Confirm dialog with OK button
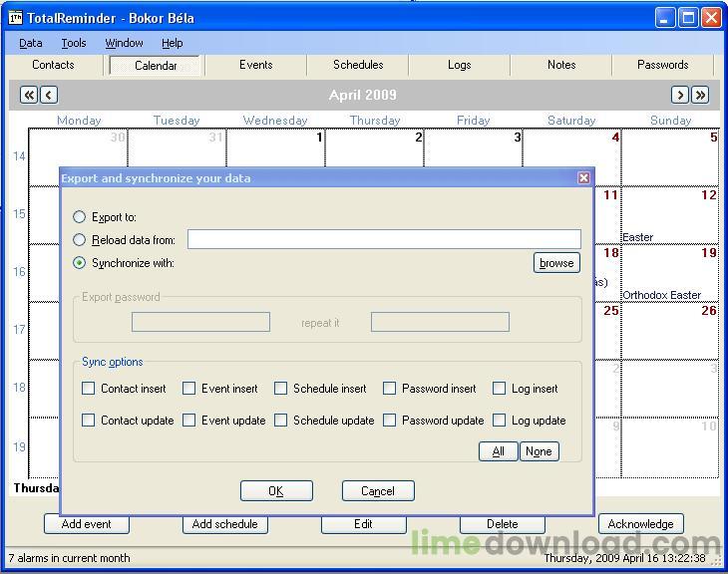 pos(276,491)
